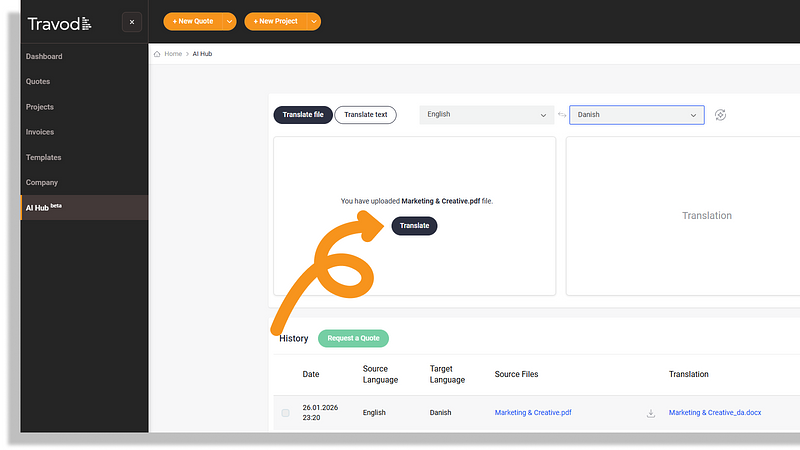
Task: Open the Marketing & Creative_da.docx link
Action: tap(715, 413)
